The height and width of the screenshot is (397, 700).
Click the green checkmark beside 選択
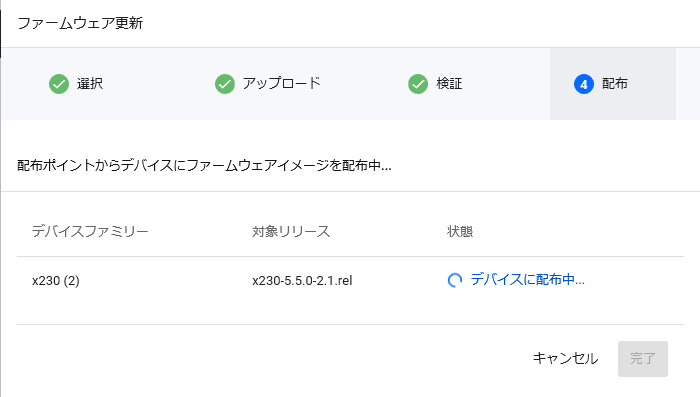coord(59,84)
